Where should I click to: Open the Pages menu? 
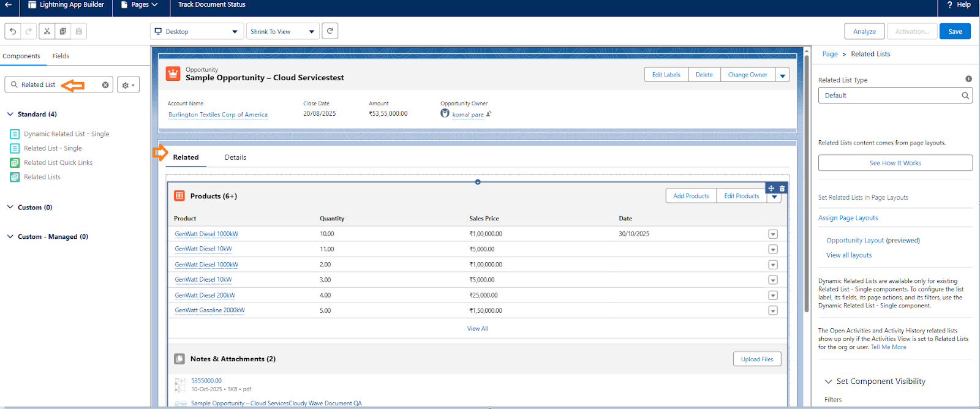tap(140, 5)
